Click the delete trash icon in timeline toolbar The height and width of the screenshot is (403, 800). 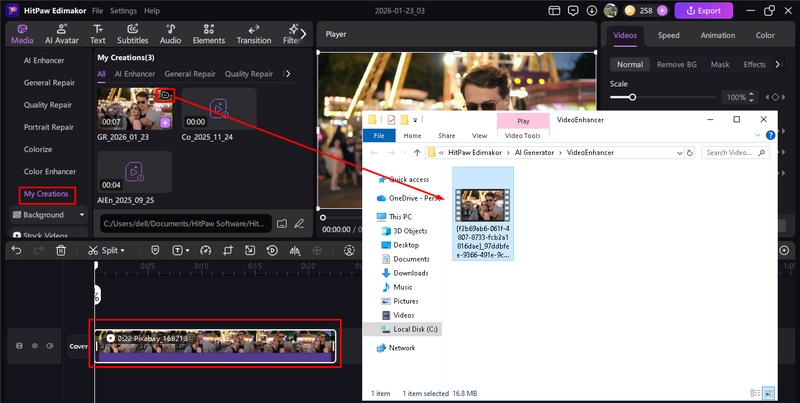point(61,250)
